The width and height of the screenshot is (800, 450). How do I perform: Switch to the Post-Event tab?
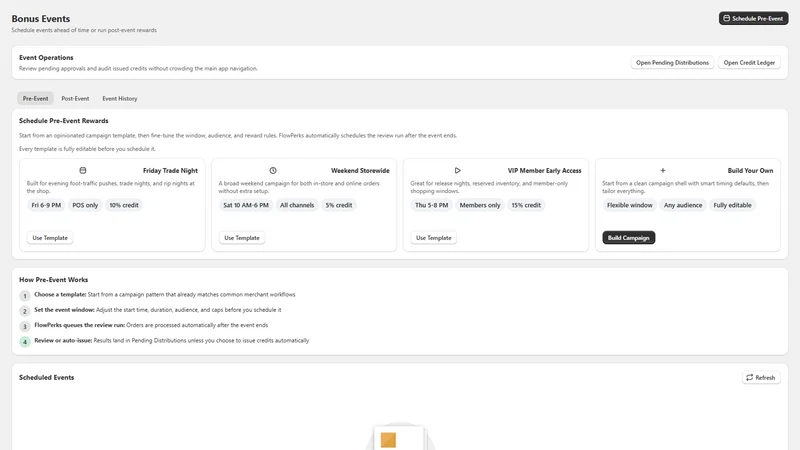point(75,98)
